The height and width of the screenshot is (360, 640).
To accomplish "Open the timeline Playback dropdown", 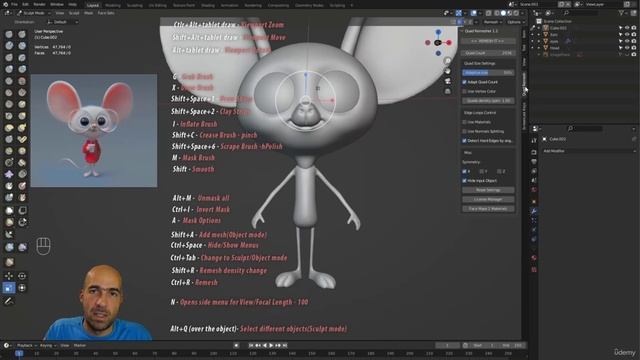I will (x=27, y=346).
